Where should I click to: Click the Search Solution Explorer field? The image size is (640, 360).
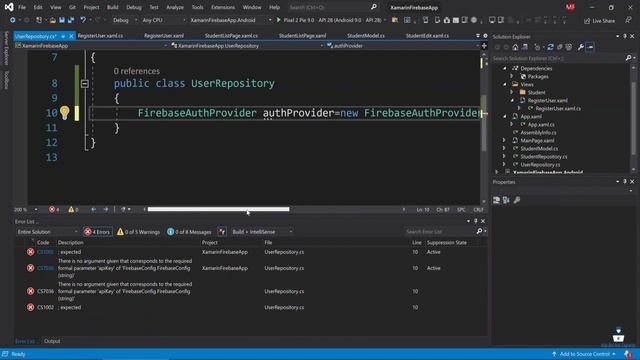558,58
